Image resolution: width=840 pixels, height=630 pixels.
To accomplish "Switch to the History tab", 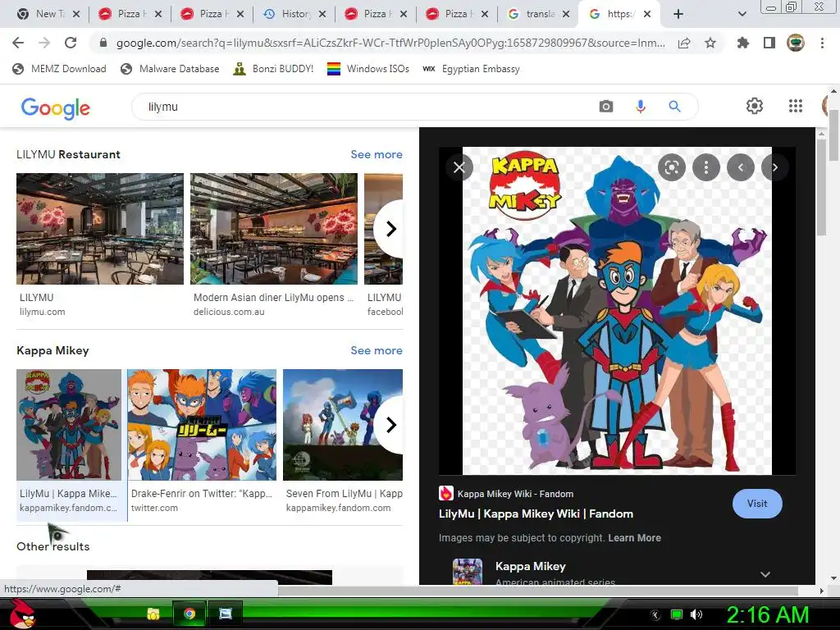I will (x=295, y=15).
